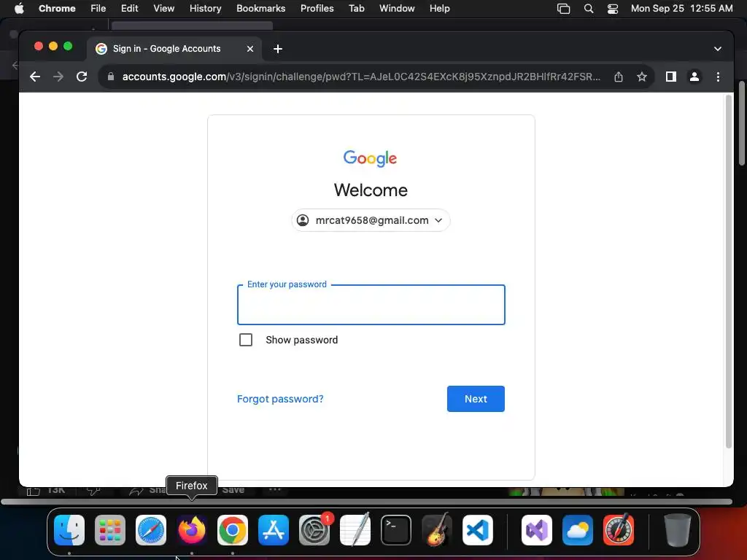Screen dimensions: 747x560
Task: Go back in Chrome
Action: pos(35,77)
